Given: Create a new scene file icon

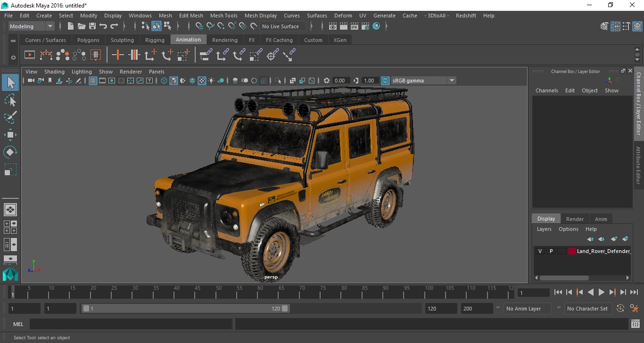Looking at the screenshot, I should pos(71,26).
